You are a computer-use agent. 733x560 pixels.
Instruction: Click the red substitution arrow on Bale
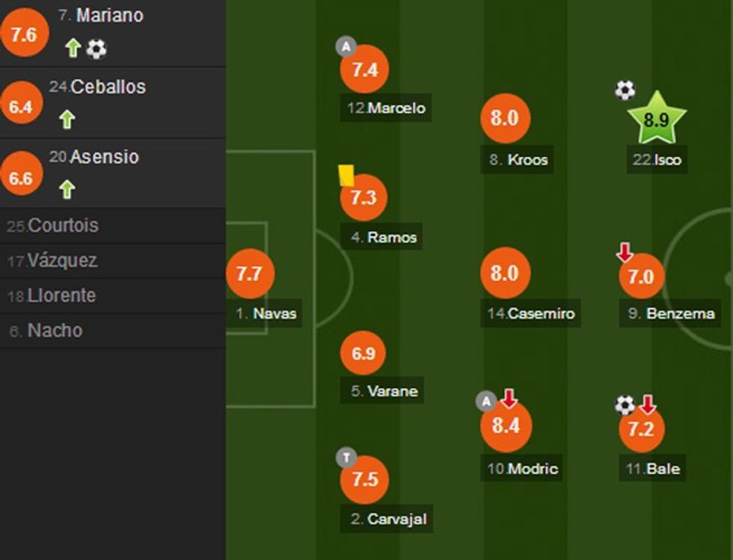(x=647, y=404)
